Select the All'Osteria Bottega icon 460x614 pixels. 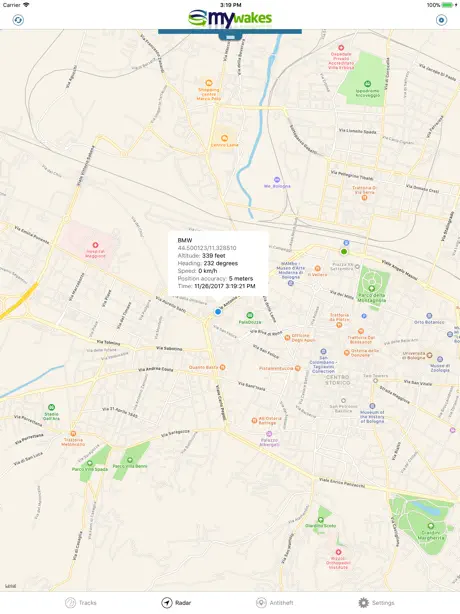click(x=254, y=421)
